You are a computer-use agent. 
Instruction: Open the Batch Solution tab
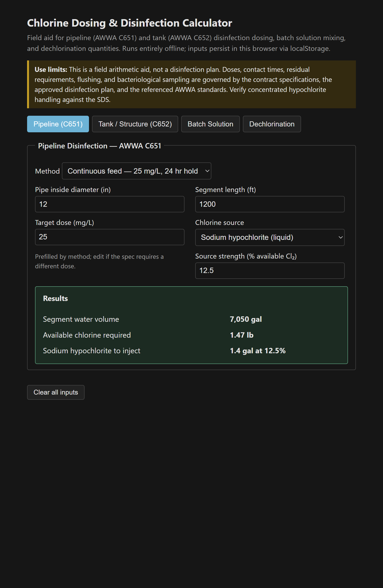tap(210, 124)
